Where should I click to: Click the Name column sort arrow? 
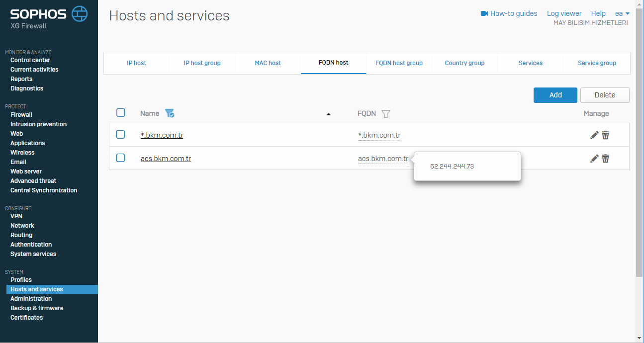tap(328, 114)
